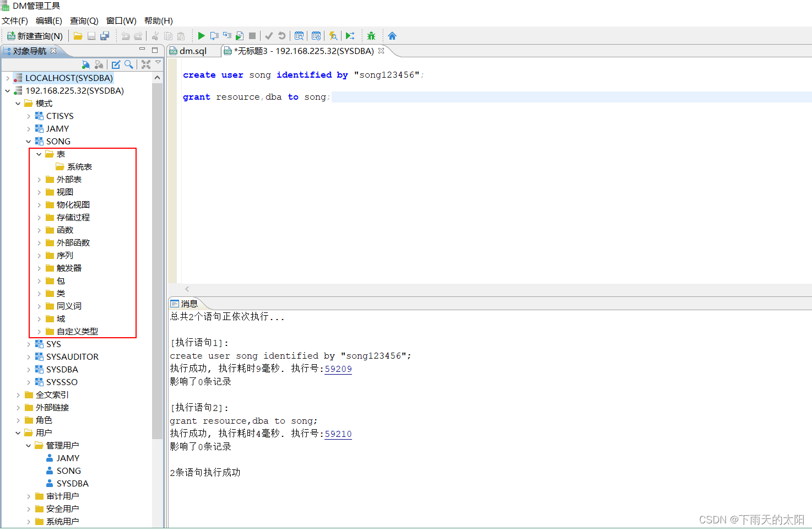Click the collapse-all arrows icon in navigator
812x530 pixels.
pyautogui.click(x=145, y=64)
